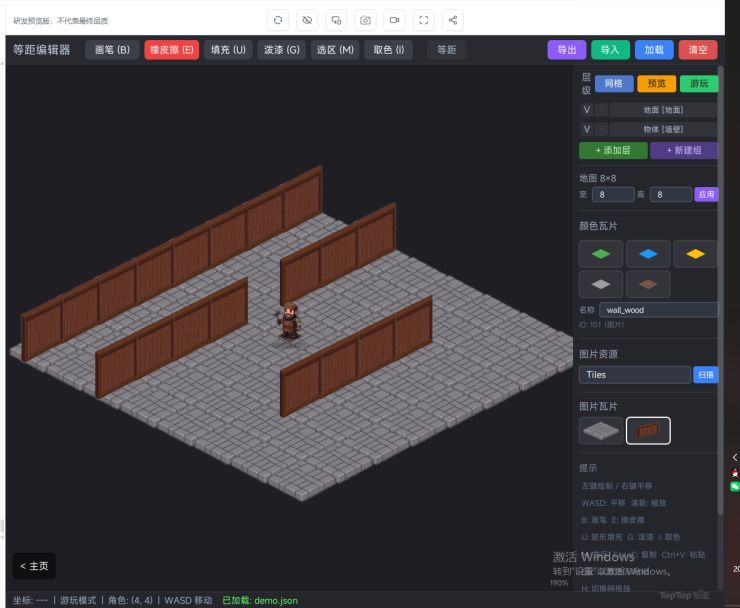Viewport: 740px width, 608px height.
Task: Expand the side chevron arrow at right edge
Action: click(x=735, y=457)
